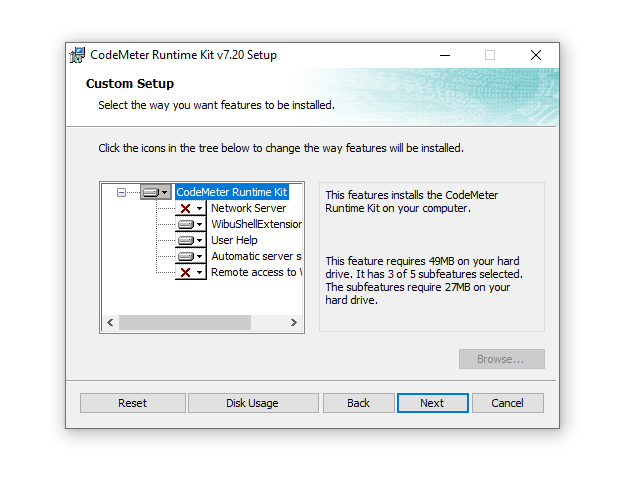Screen dimensions: 622x495
Task: Collapse the CodeMeter Runtime Kit tree node
Action: [x=121, y=192]
